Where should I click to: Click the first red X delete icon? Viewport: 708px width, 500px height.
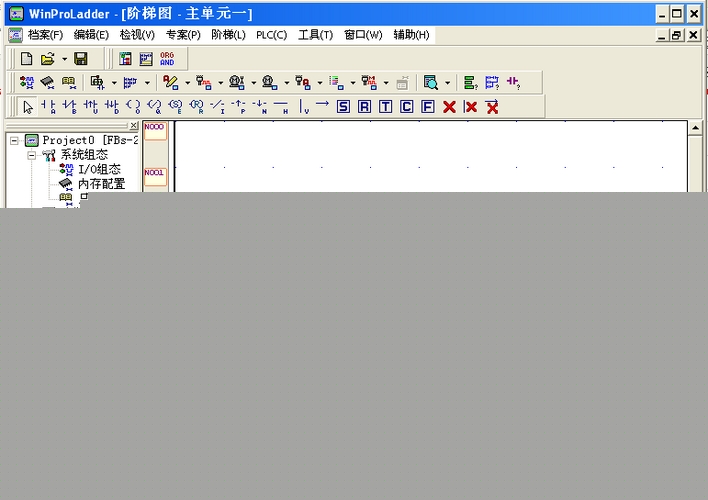(x=449, y=107)
